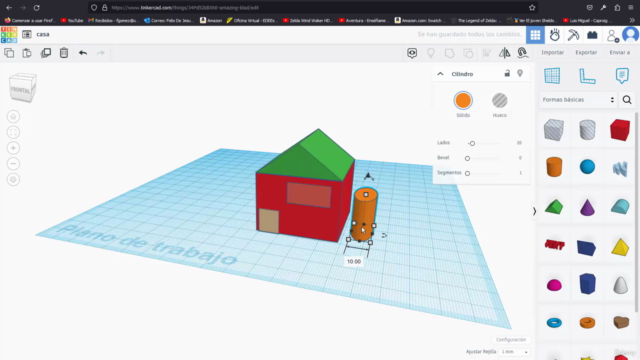Click the Tinkercad logo

click(x=9, y=35)
